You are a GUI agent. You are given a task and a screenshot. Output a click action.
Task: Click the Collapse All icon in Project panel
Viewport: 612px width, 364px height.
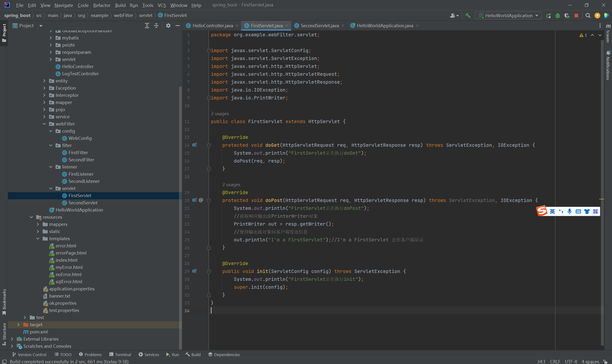[x=156, y=26]
